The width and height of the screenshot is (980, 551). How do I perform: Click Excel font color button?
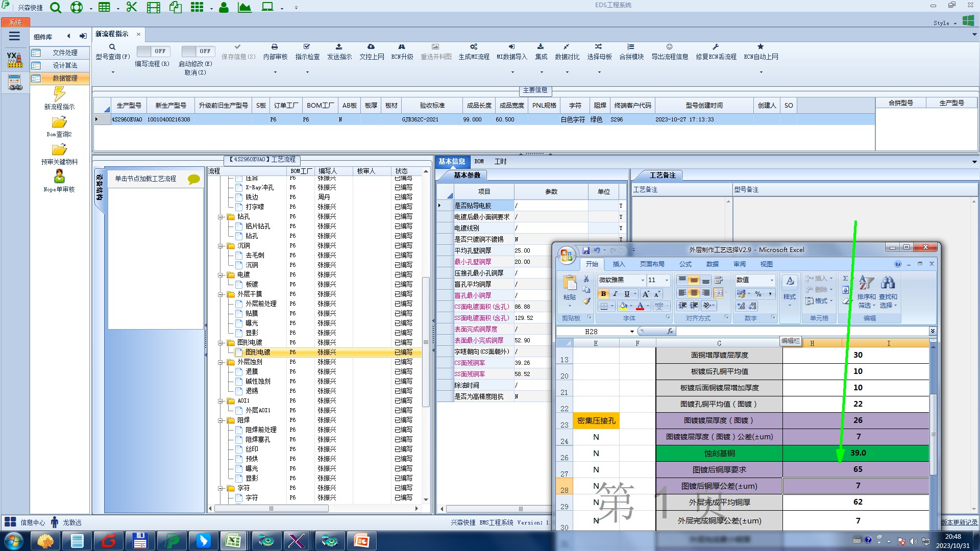click(640, 306)
